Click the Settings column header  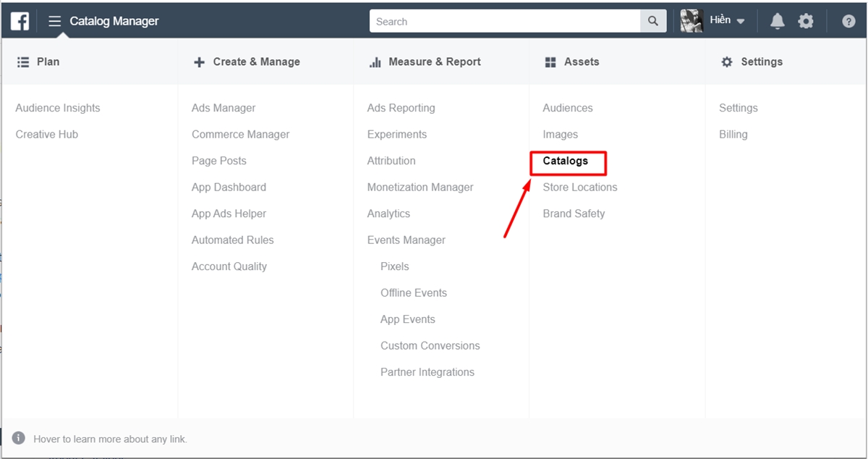click(752, 62)
